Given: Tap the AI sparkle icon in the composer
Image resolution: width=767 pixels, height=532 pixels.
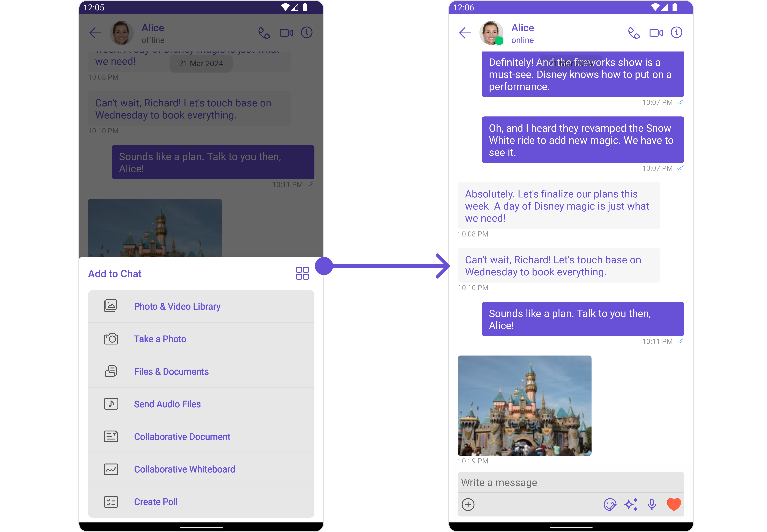Looking at the screenshot, I should coord(631,504).
